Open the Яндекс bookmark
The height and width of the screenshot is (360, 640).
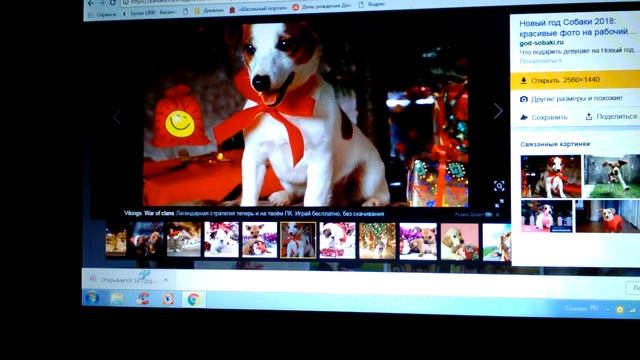pos(371,4)
